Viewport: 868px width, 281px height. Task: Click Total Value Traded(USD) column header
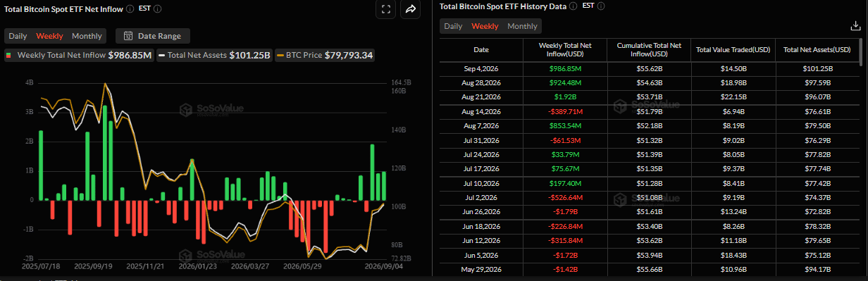(733, 50)
